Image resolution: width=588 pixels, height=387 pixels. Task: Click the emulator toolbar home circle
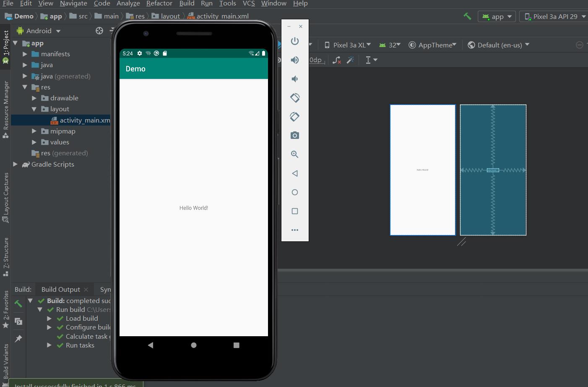point(295,192)
